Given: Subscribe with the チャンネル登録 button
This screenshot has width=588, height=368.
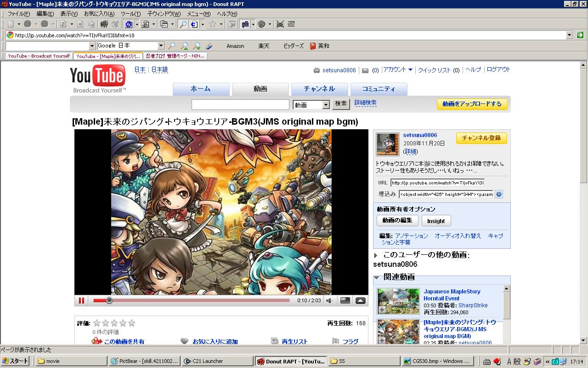Looking at the screenshot, I should (481, 138).
